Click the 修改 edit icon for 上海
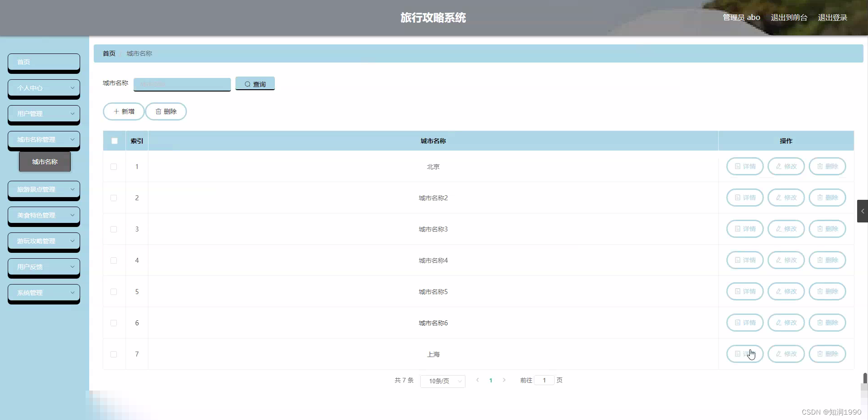This screenshot has width=868, height=420. [778, 354]
